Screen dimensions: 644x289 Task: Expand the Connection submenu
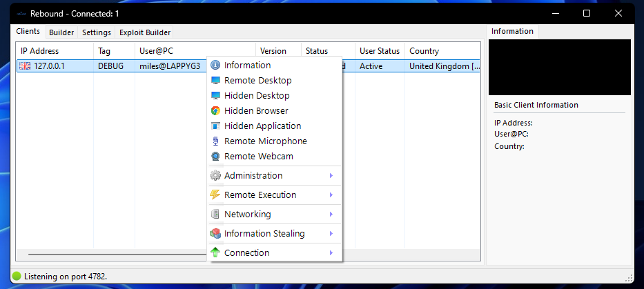(x=331, y=253)
